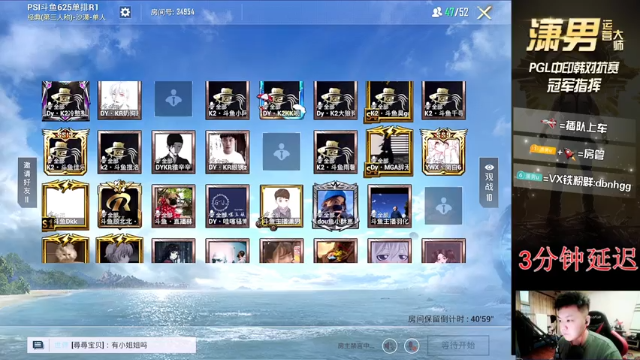The image size is (640, 360).
Task: Open player k2·斗鱼搜洛 avatar
Action: pos(120,152)
